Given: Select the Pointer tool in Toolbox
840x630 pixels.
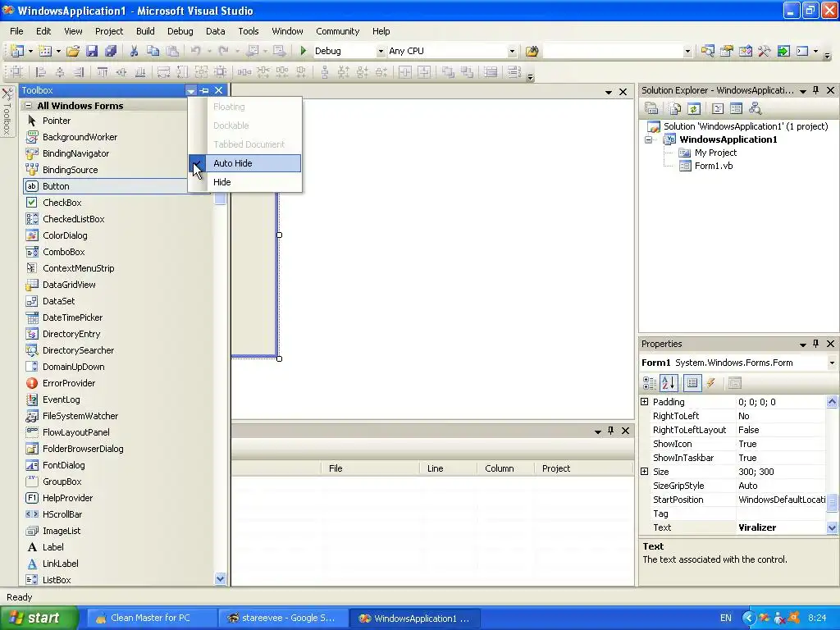Looking at the screenshot, I should click(x=57, y=121).
